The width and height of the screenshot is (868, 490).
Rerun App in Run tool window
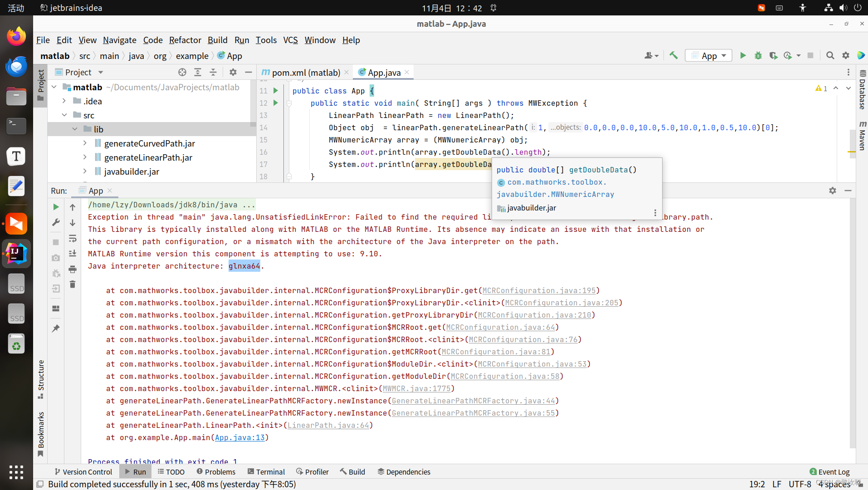tap(56, 207)
